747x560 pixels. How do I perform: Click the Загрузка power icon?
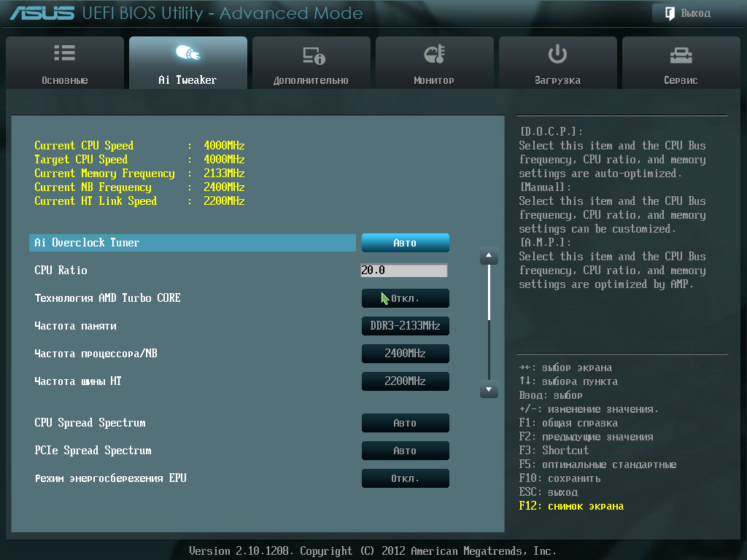coord(557,54)
